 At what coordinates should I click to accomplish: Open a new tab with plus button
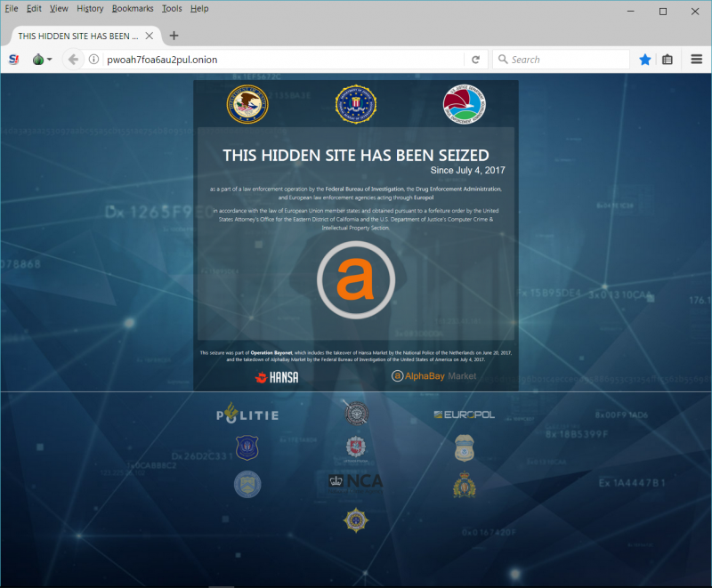click(x=174, y=36)
